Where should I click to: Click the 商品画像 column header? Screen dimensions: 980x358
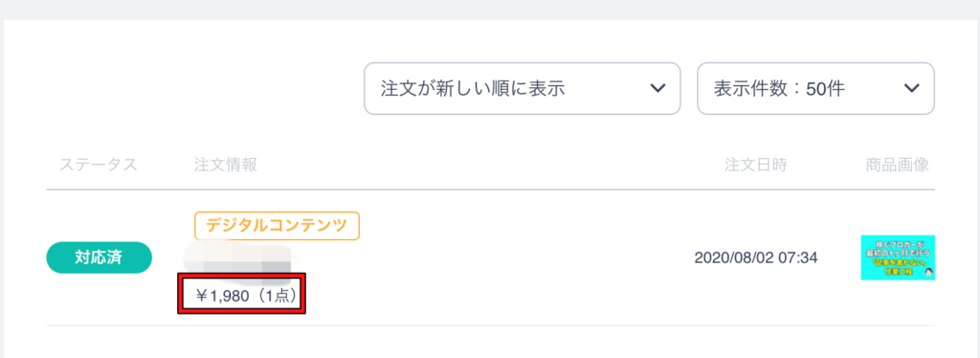click(898, 165)
